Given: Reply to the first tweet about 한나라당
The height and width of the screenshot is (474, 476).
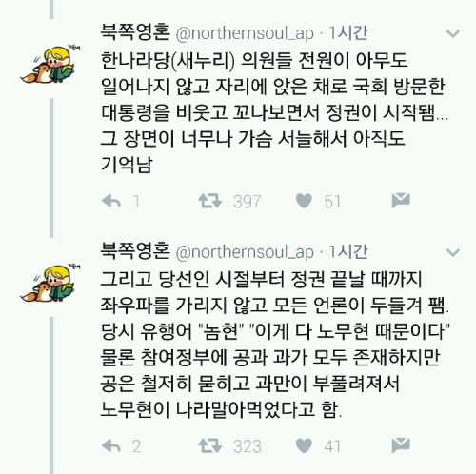Looking at the screenshot, I should point(111,201).
